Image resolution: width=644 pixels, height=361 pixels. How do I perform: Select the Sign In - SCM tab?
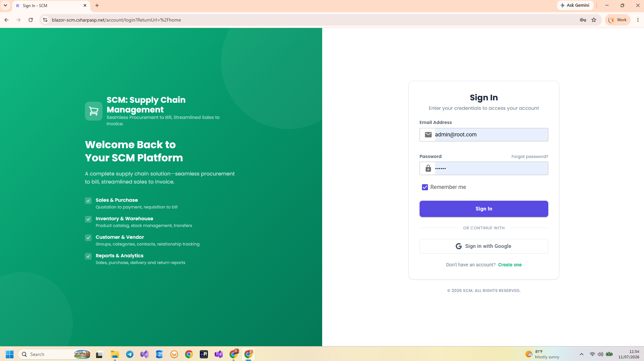click(51, 6)
